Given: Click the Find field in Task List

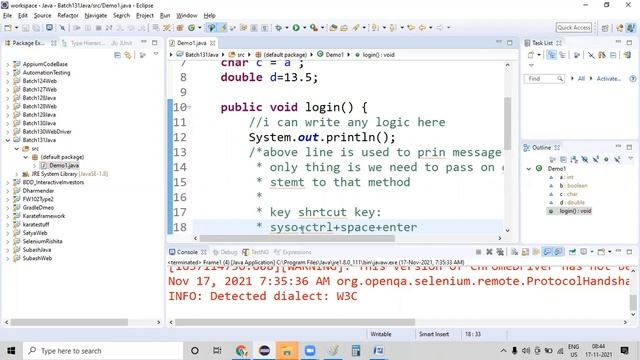Looking at the screenshot, I should 544,78.
